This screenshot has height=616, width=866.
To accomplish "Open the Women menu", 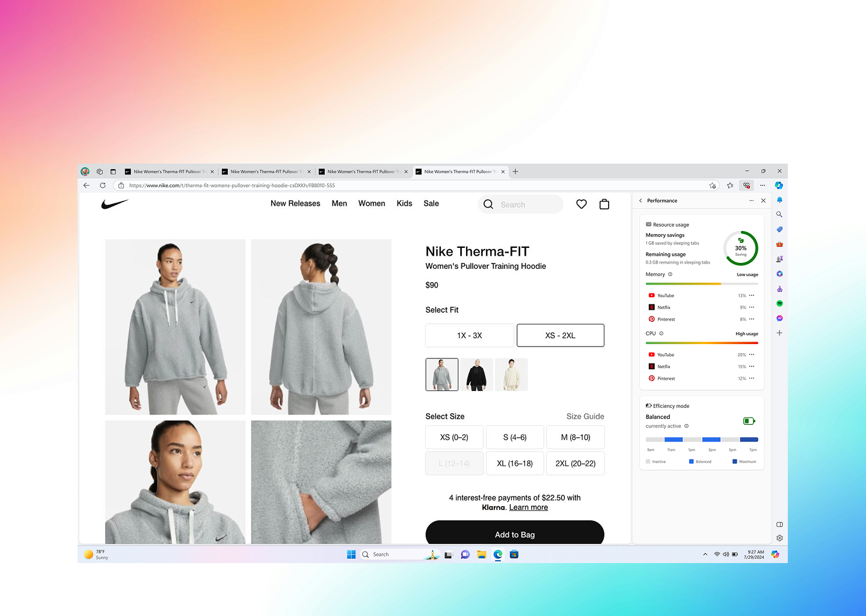I will (x=372, y=203).
